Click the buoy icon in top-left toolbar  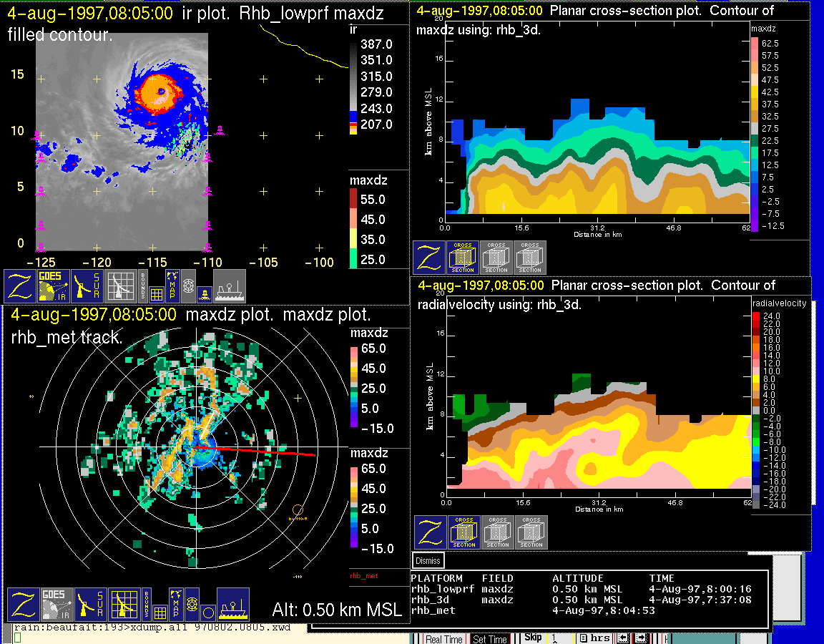[x=203, y=293]
